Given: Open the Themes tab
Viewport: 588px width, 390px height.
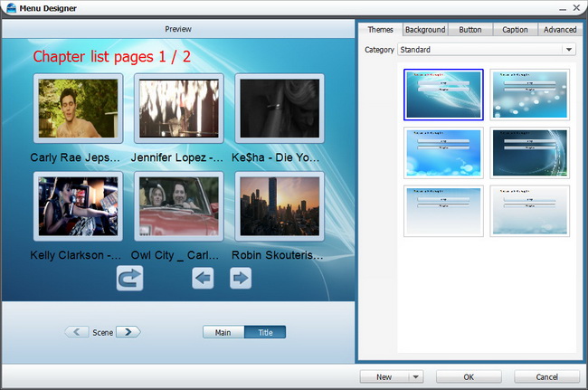Looking at the screenshot, I should [x=380, y=30].
